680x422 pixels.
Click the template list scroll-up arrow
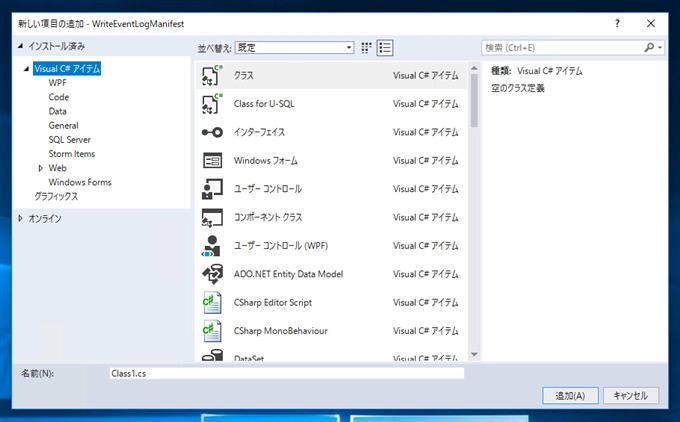(x=474, y=68)
